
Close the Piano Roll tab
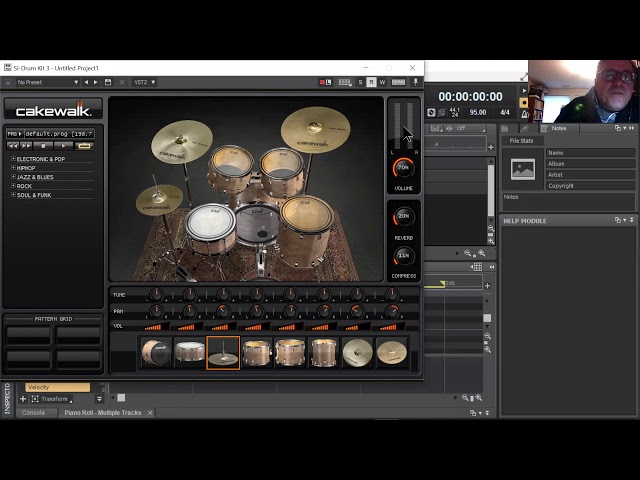[x=150, y=413]
